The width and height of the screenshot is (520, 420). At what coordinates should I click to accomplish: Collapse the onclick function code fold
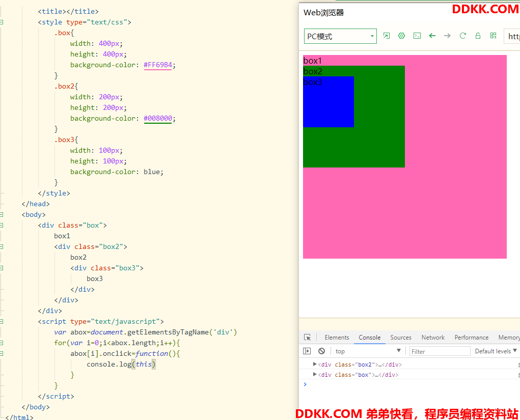tap(2, 354)
